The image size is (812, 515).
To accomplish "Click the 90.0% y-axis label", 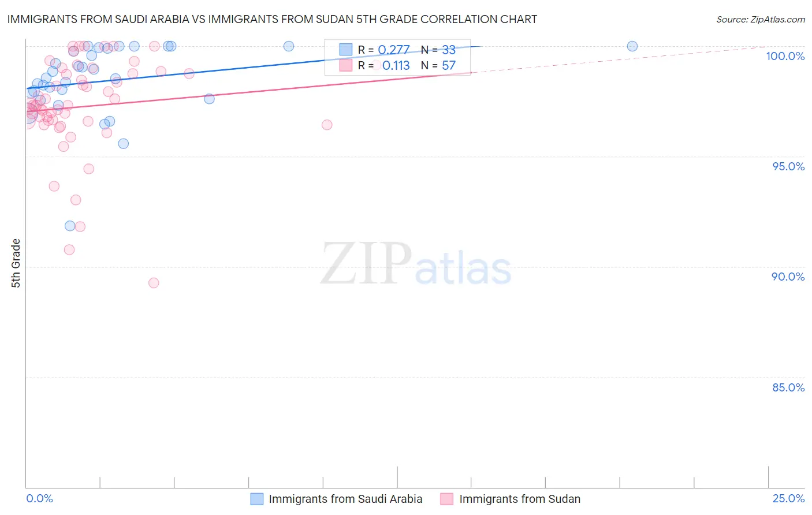I will point(788,277).
